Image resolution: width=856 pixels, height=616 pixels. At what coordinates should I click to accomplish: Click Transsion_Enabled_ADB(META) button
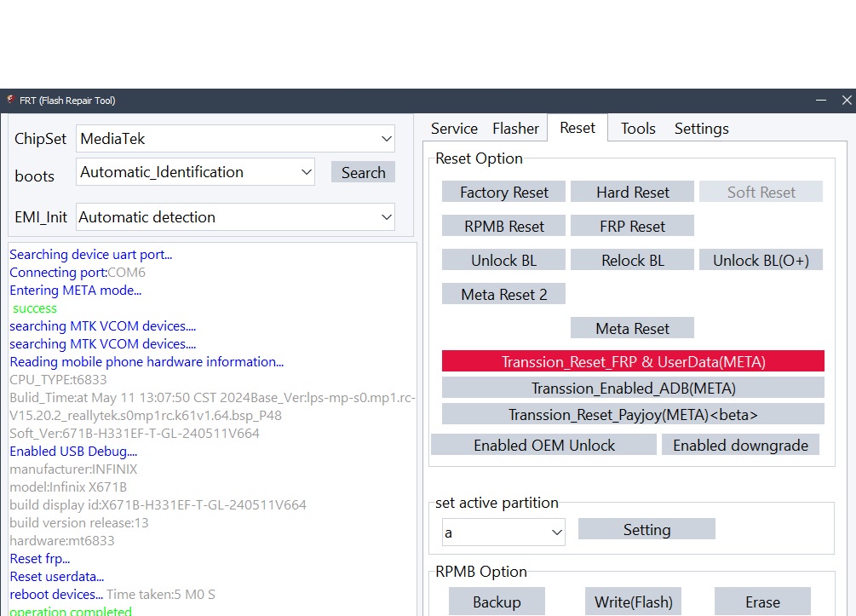(x=633, y=389)
